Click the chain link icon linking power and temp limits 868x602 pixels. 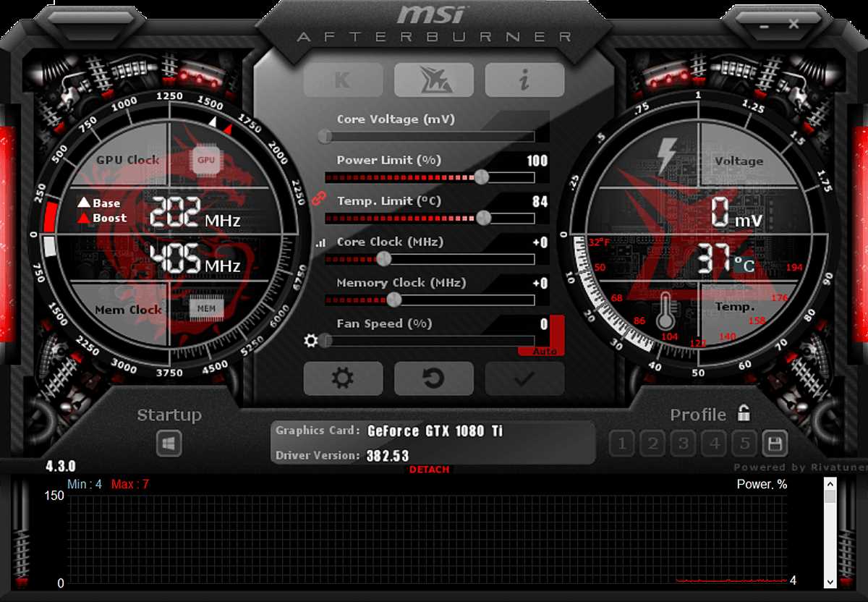click(318, 197)
